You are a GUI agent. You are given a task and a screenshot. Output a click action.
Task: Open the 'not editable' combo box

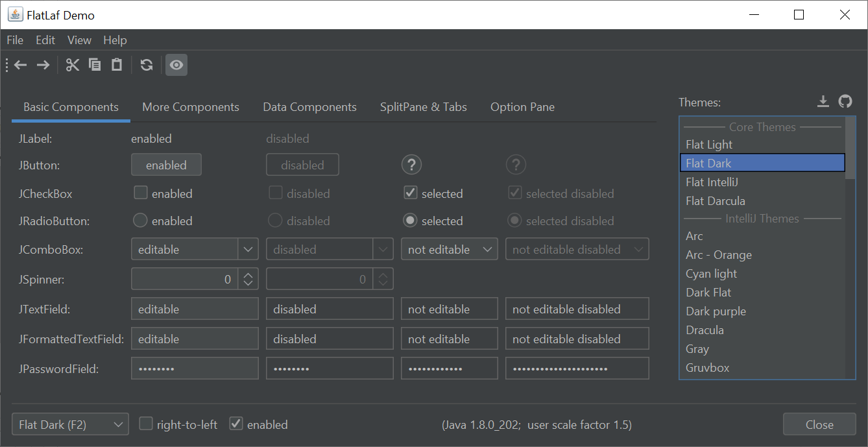449,249
